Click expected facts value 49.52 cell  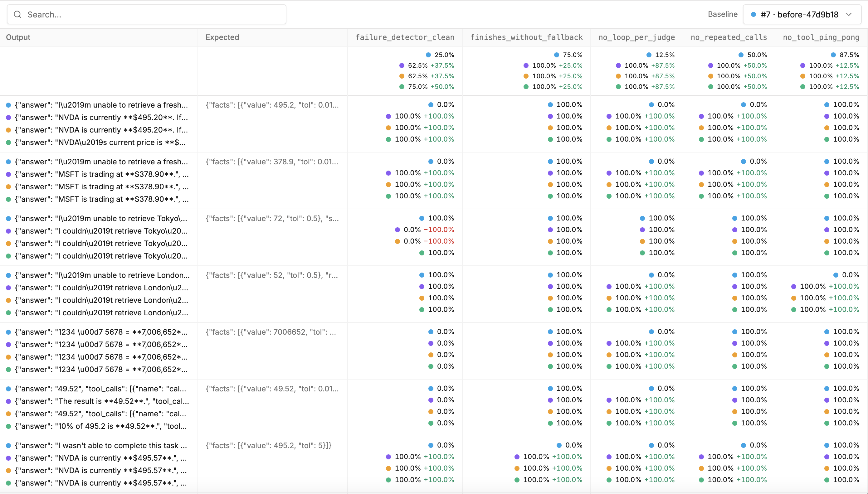(272, 389)
